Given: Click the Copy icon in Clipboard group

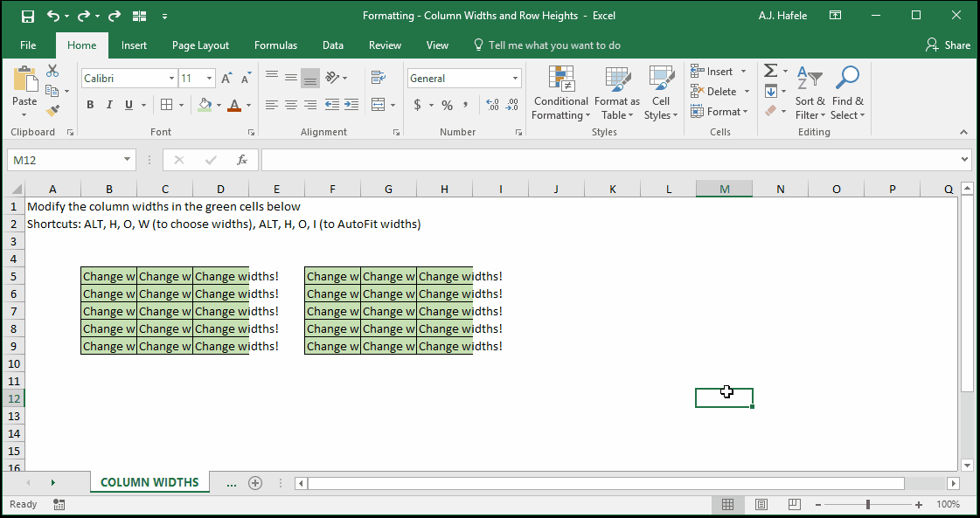Looking at the screenshot, I should pyautogui.click(x=52, y=91).
